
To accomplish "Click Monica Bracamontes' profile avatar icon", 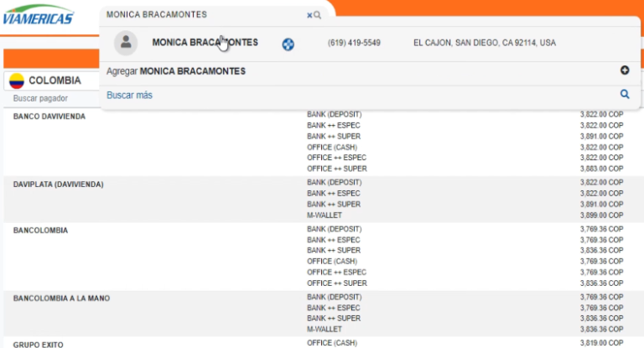I will click(126, 43).
